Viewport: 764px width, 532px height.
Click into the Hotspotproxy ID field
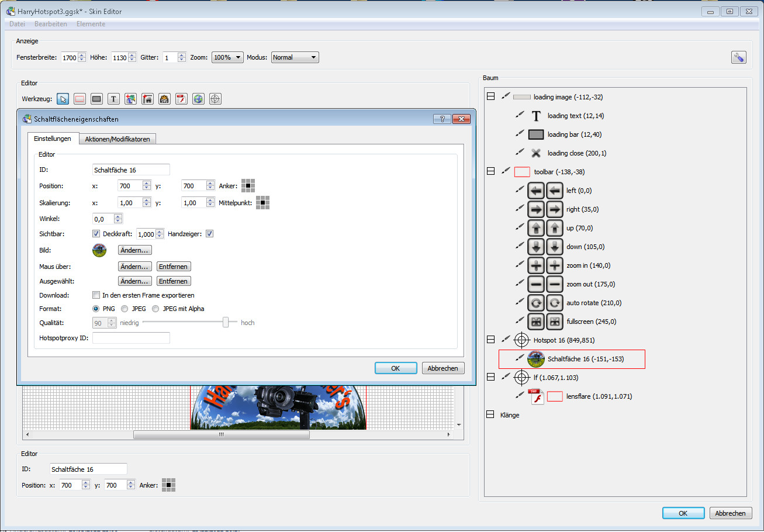click(131, 338)
